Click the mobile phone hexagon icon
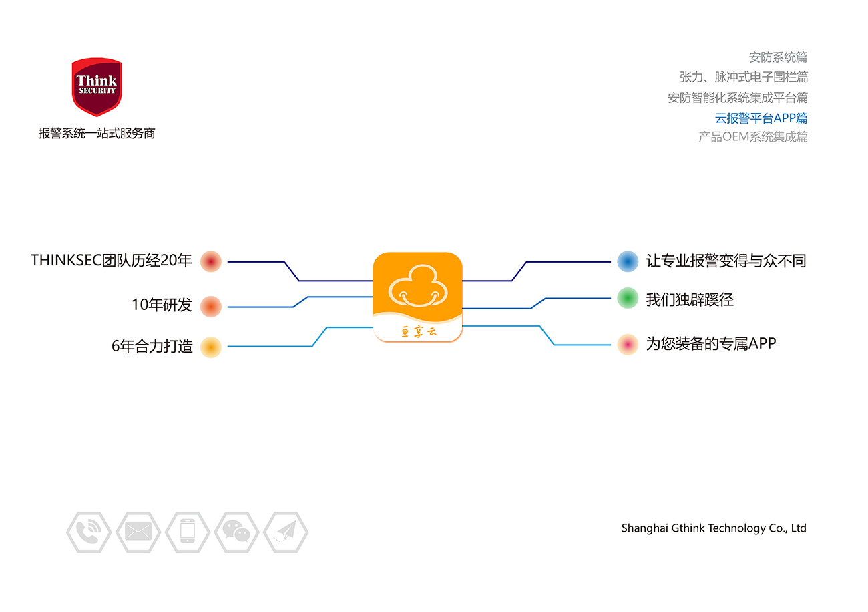 coord(188,532)
